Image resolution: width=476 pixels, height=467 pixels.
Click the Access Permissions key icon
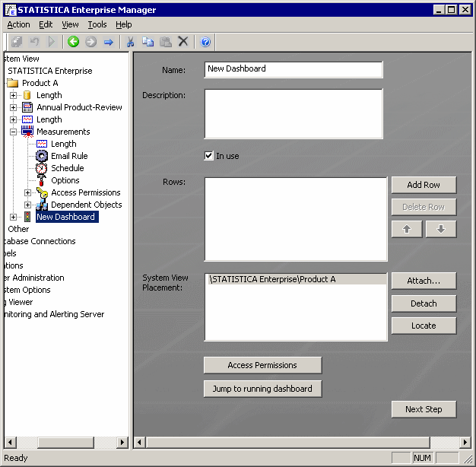coord(42,192)
